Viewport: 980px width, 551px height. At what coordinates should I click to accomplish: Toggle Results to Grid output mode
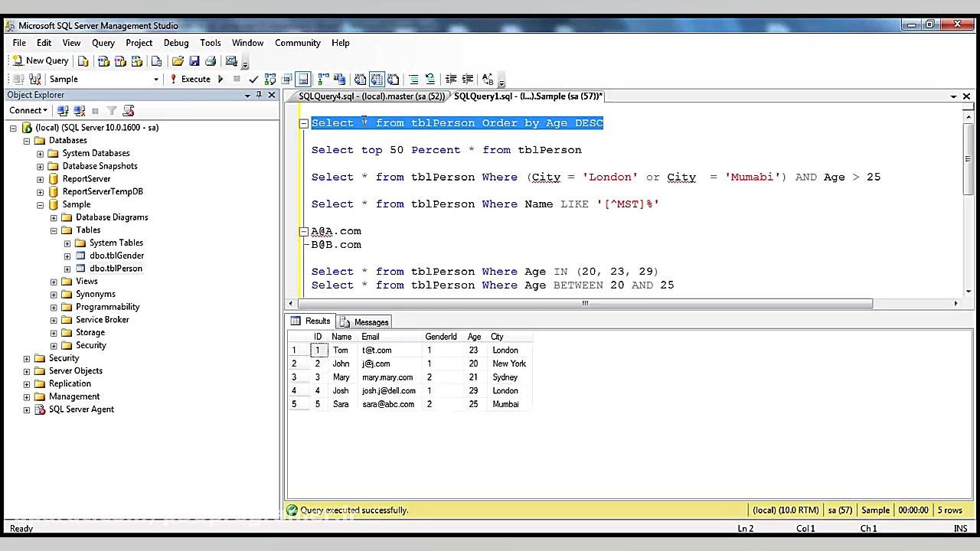click(x=375, y=79)
